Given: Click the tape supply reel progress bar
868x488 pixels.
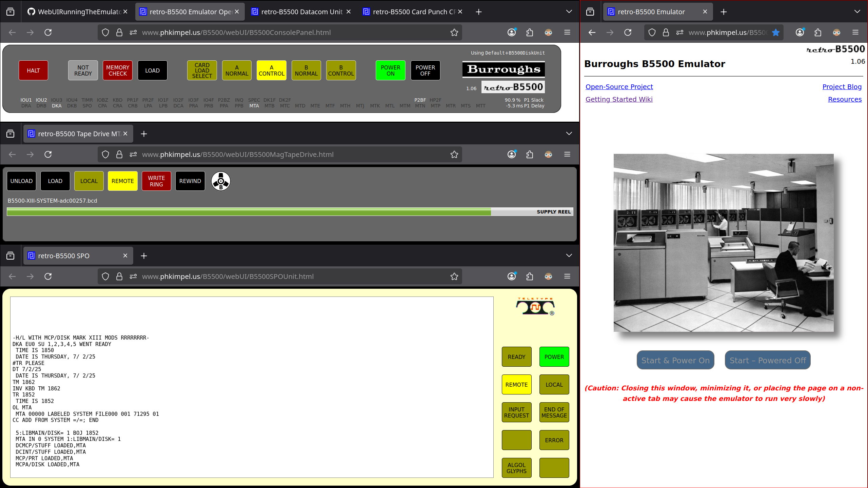Looking at the screenshot, I should click(x=290, y=212).
